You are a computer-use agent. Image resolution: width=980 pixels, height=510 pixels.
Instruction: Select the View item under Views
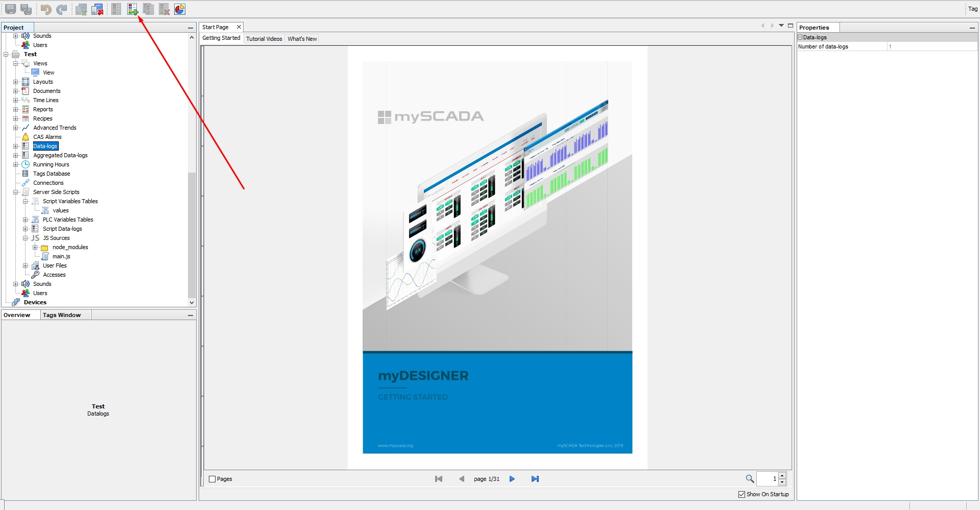[49, 72]
